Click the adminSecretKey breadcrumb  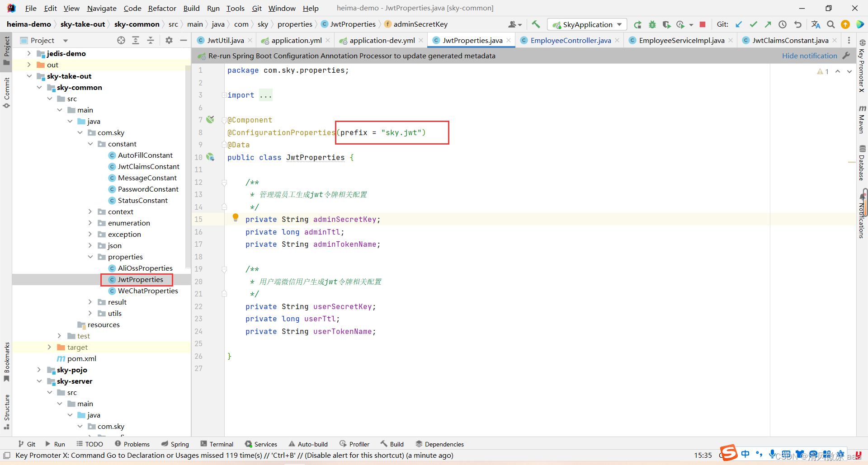click(x=420, y=24)
